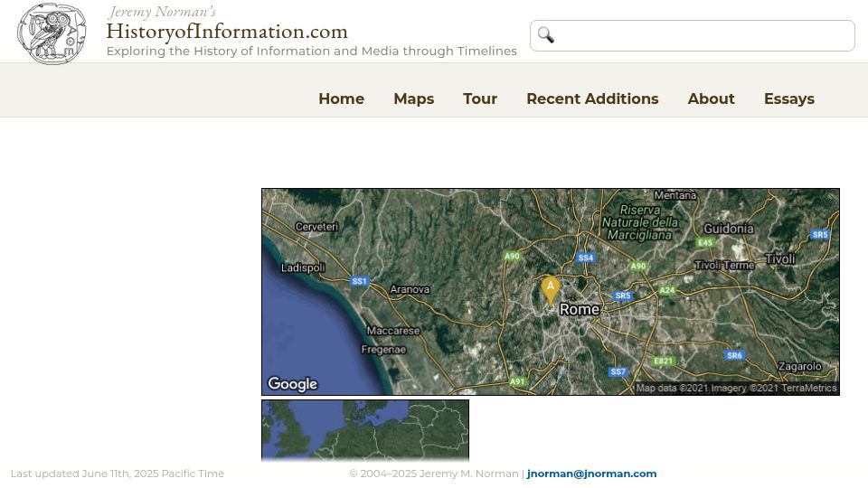Click the Riserva Naturale della Marcigliana label

(640, 222)
